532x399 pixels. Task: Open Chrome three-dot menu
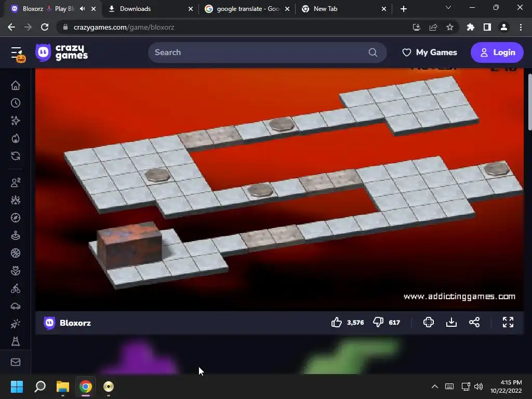[x=521, y=27]
